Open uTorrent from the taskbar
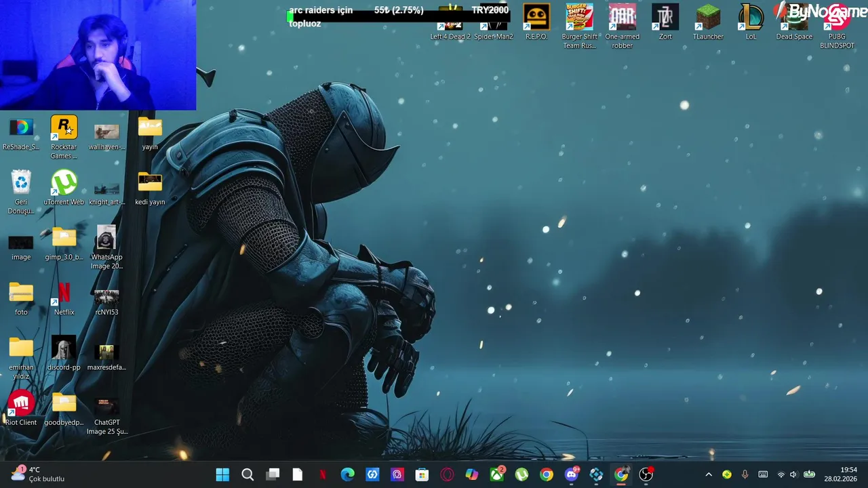868x488 pixels. 521,474
